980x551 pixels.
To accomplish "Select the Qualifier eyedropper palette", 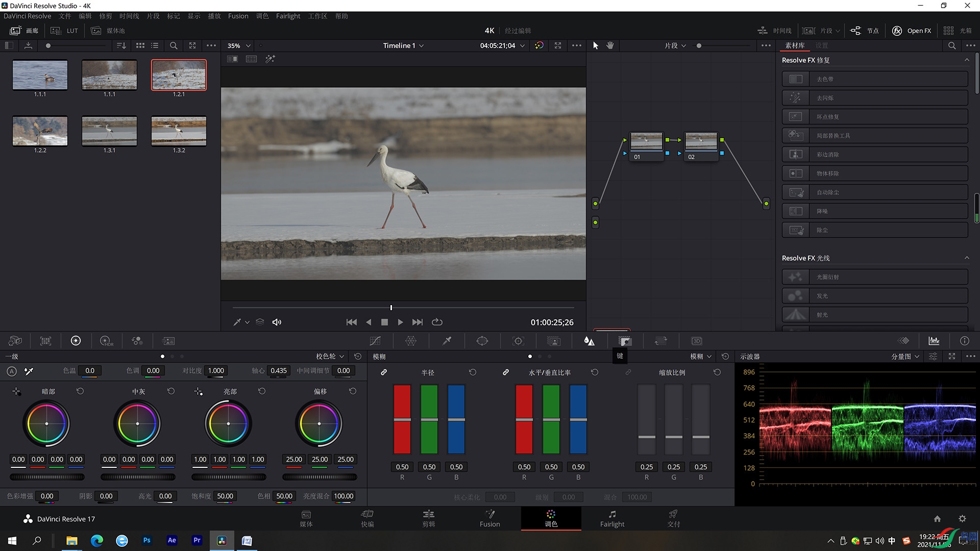I will tap(447, 341).
